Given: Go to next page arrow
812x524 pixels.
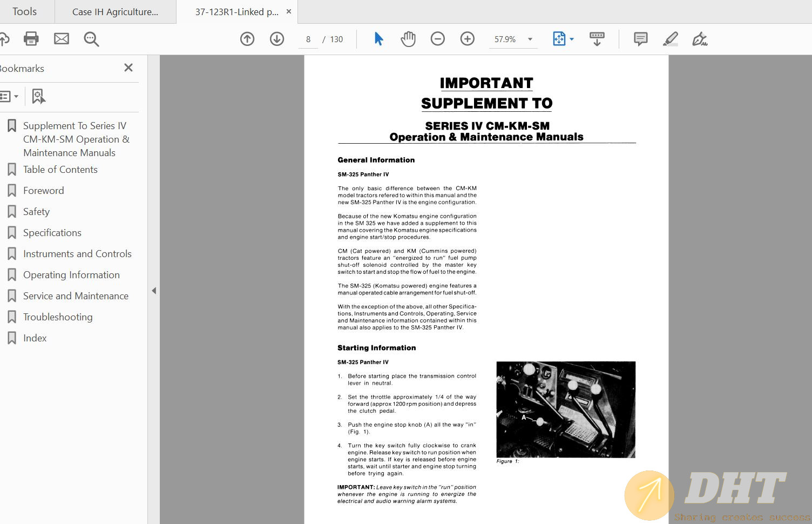Looking at the screenshot, I should [277, 39].
